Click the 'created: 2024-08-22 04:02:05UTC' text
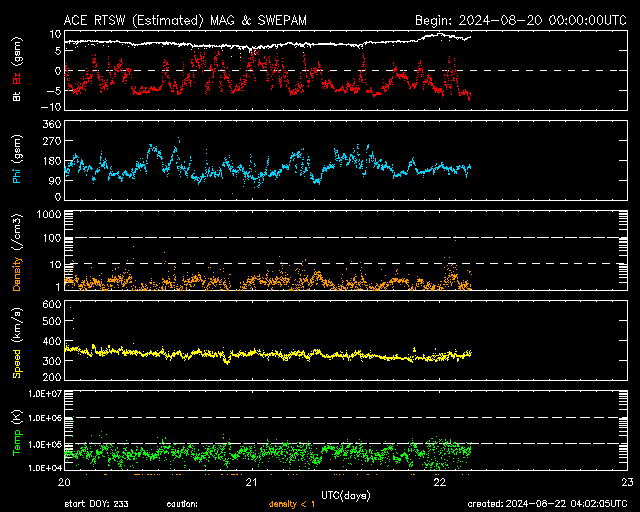The width and height of the screenshot is (640, 512). coord(547,504)
